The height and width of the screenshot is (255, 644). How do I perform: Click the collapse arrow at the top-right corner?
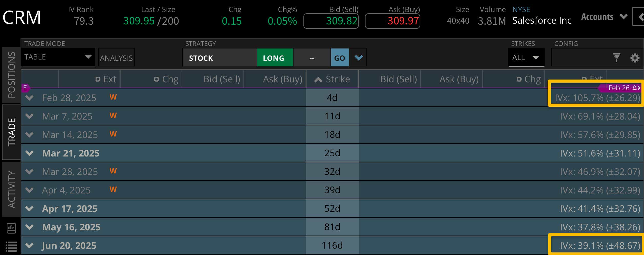(x=641, y=17)
